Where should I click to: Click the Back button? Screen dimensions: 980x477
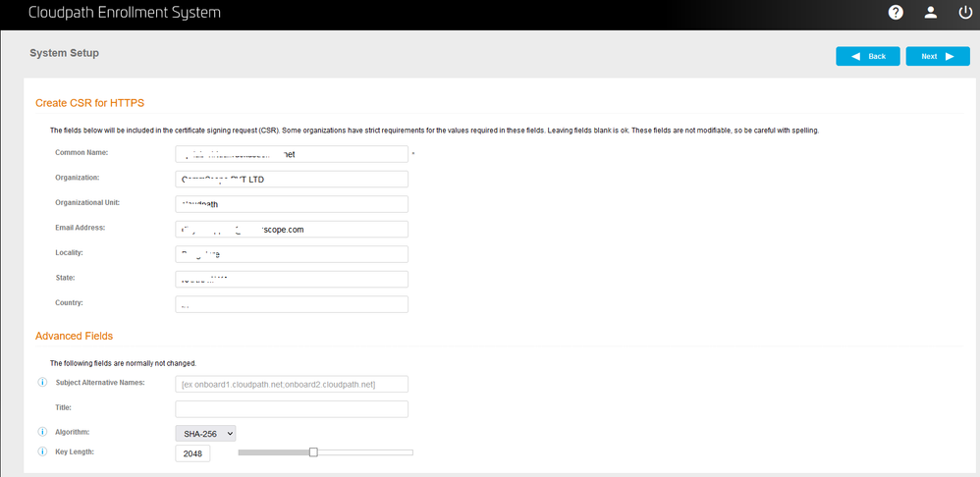coord(867,56)
